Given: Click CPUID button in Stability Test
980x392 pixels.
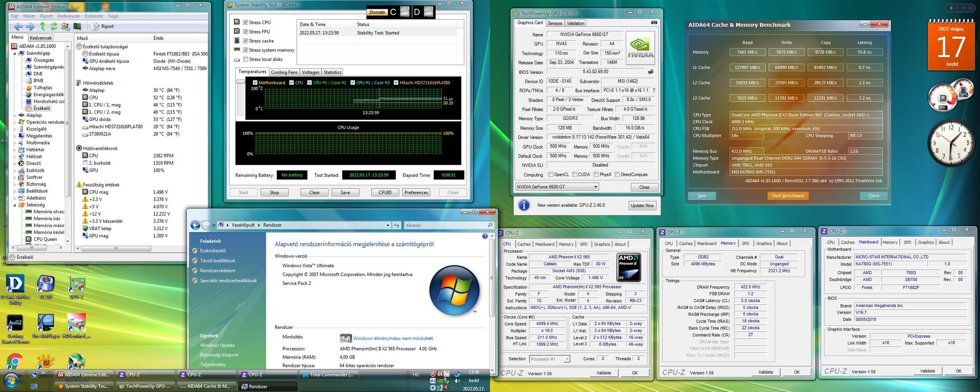Looking at the screenshot, I should pos(385,192).
